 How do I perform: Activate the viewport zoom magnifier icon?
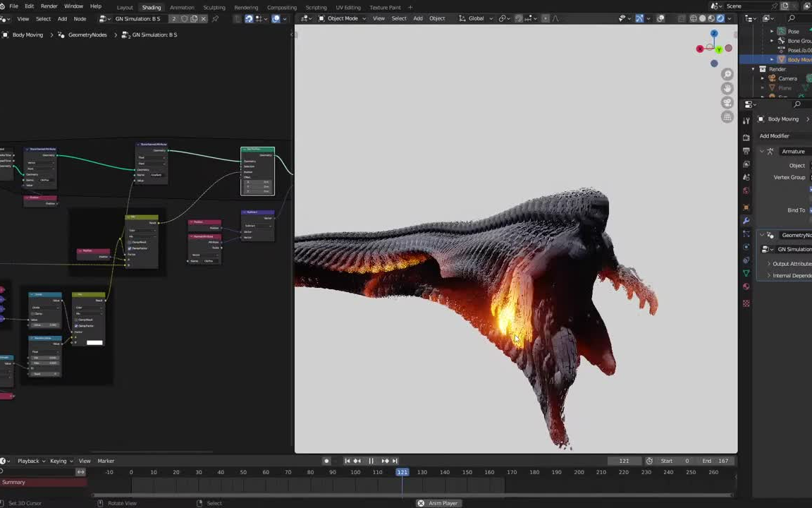coord(727,73)
